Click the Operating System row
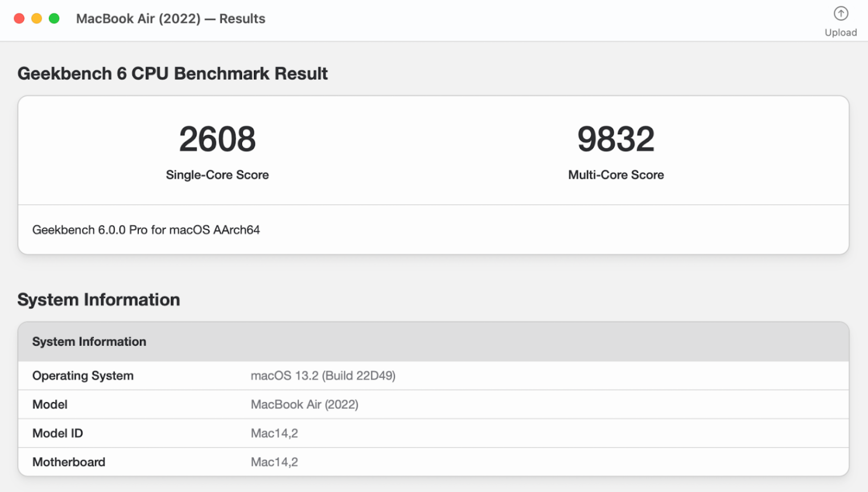Screen dimensions: 868x492 [x=83, y=375]
